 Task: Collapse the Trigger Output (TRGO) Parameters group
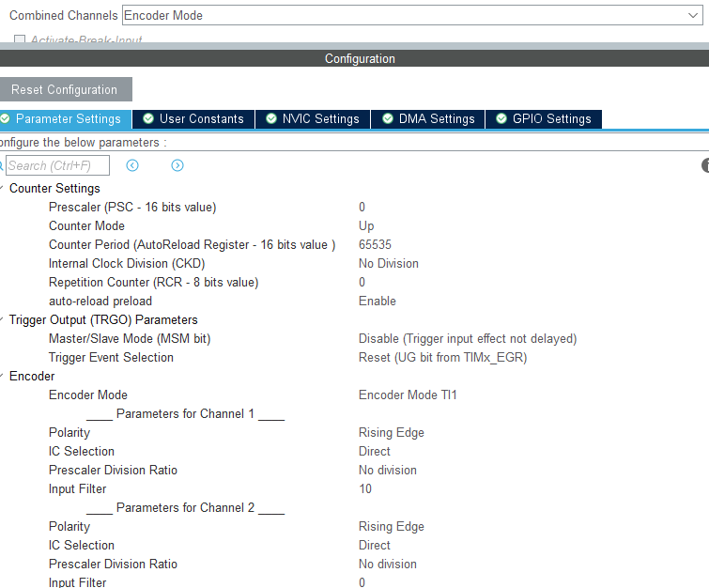pyautogui.click(x=1, y=319)
